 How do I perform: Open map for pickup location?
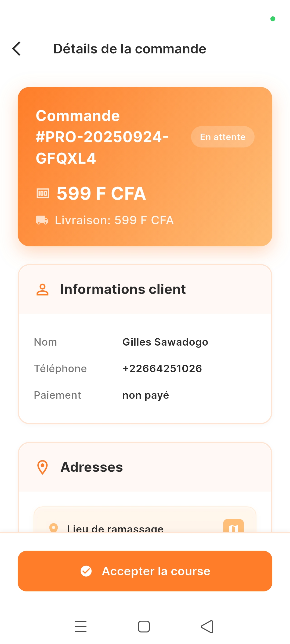[233, 526]
